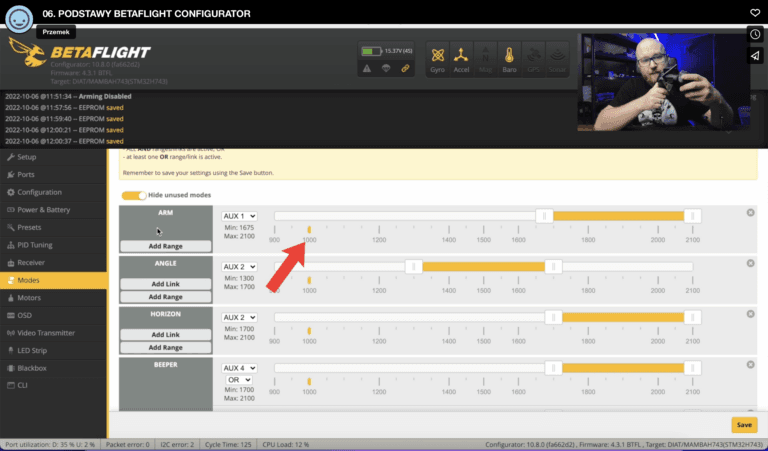Open the BEEPER AUX 4 channel dropdown
This screenshot has width=768, height=451.
239,368
